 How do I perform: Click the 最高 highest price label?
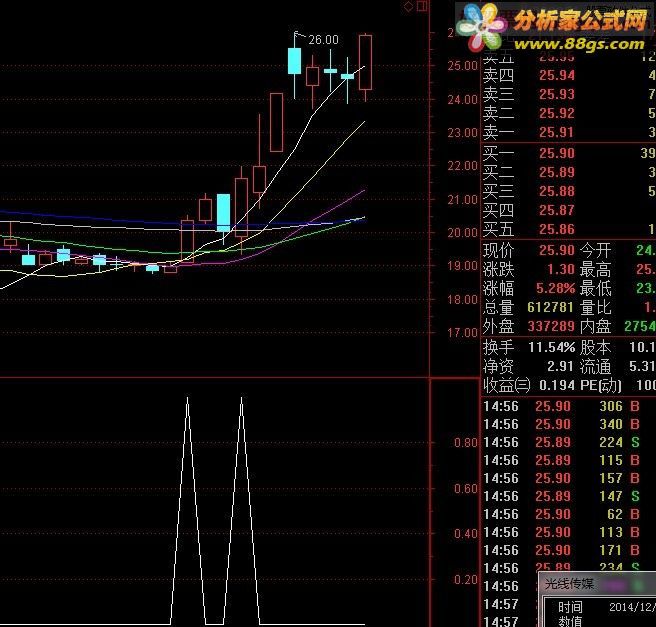click(x=595, y=270)
